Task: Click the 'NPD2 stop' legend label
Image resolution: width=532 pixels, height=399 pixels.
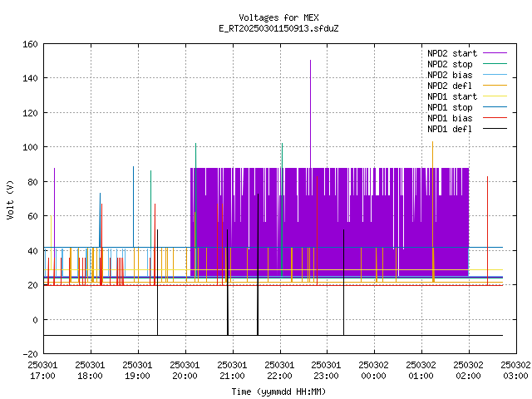Action: [450, 64]
